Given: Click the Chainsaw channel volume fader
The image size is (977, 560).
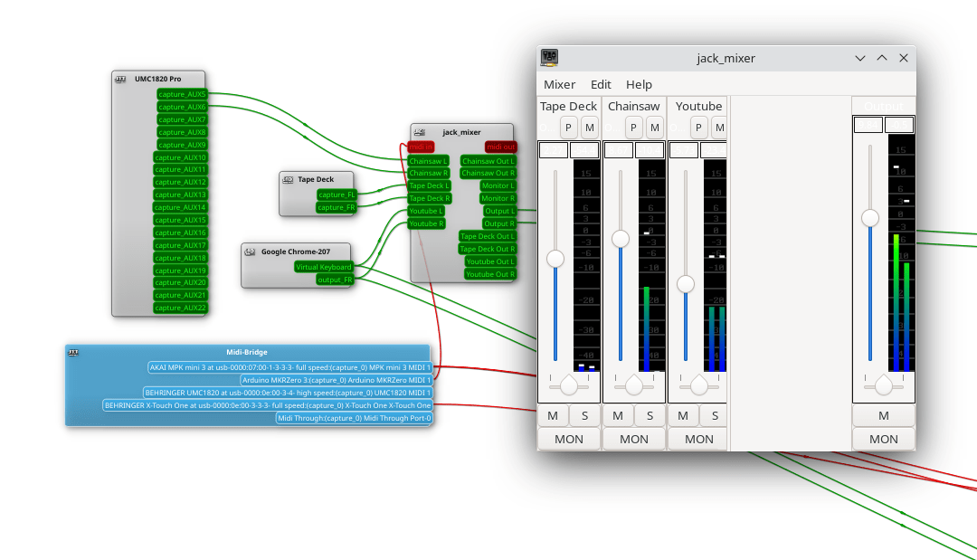Looking at the screenshot, I should (x=620, y=240).
